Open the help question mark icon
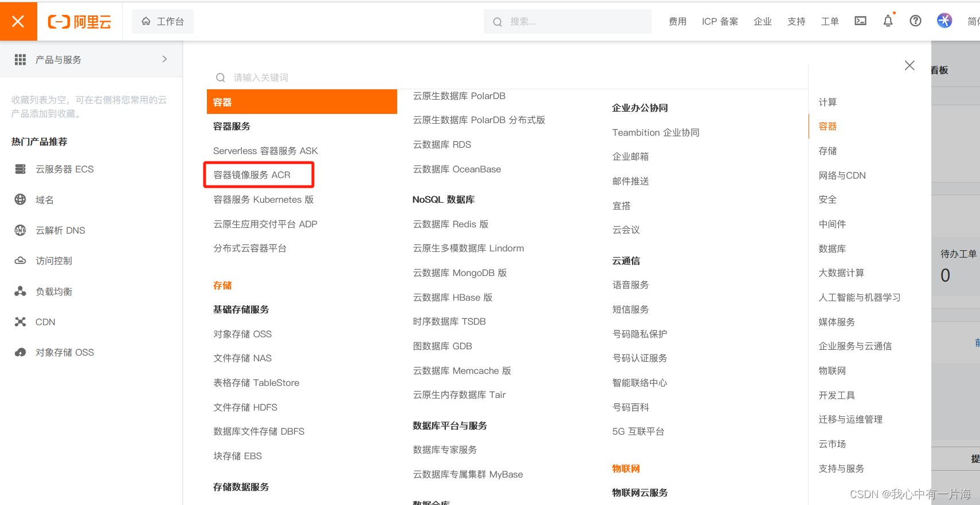This screenshot has height=505, width=980. tap(916, 21)
